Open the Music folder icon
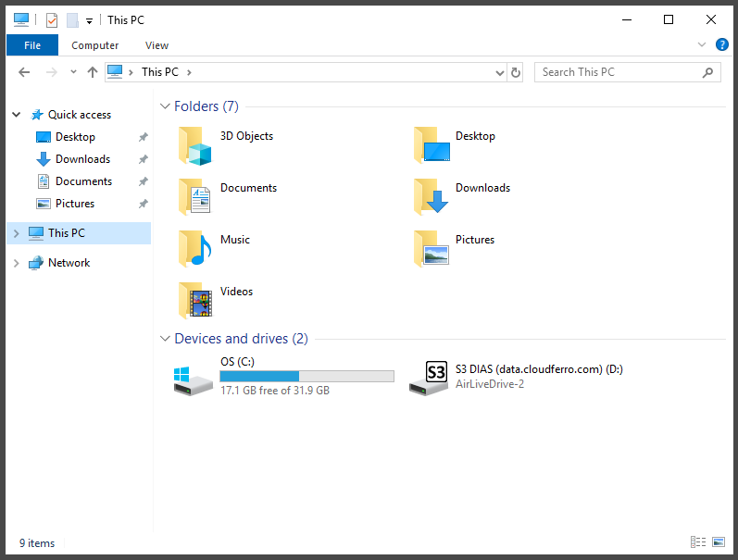This screenshot has height=560, width=738. coord(194,248)
